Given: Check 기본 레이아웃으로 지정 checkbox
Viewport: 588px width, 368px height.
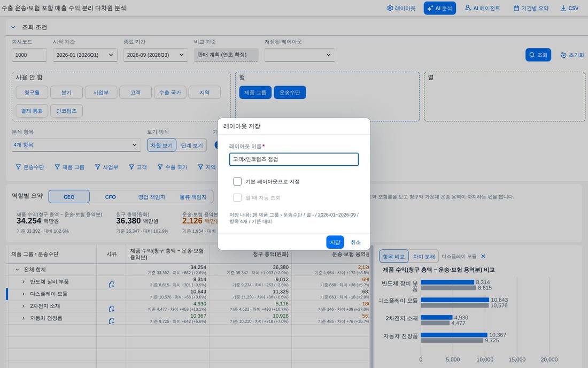Looking at the screenshot, I should (237, 181).
